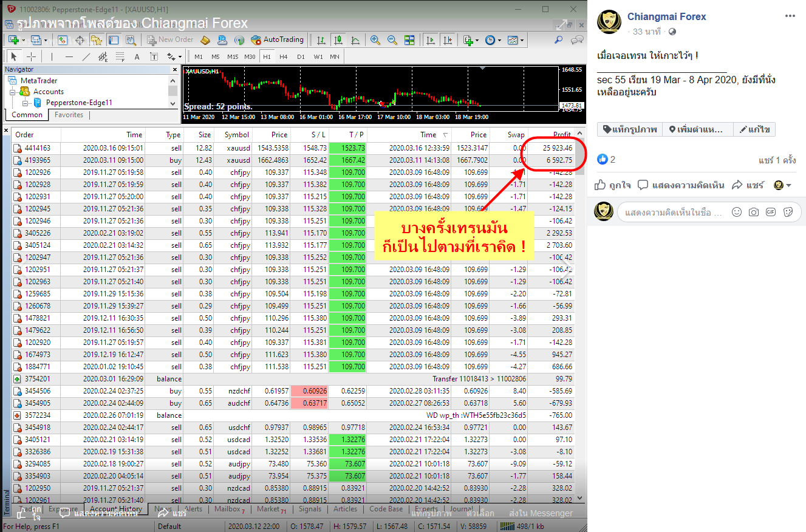
Task: Click the Facebook Like (ถูกใจ) button
Action: click(x=612, y=185)
